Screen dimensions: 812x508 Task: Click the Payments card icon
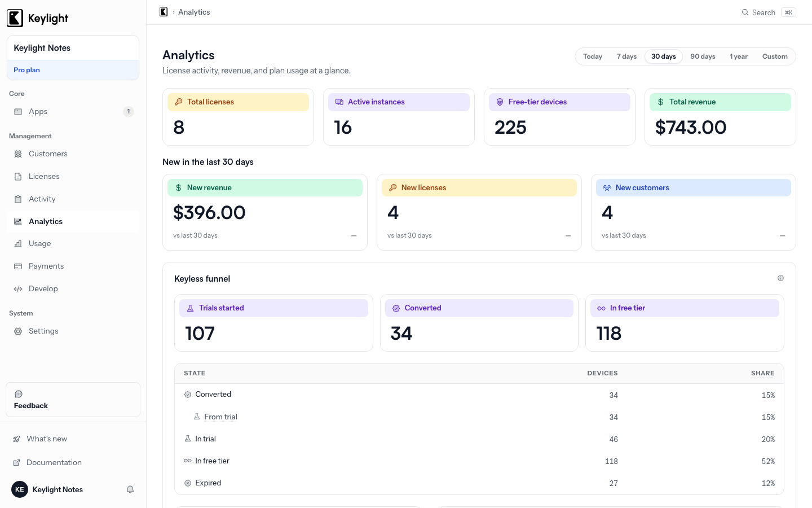(x=18, y=266)
